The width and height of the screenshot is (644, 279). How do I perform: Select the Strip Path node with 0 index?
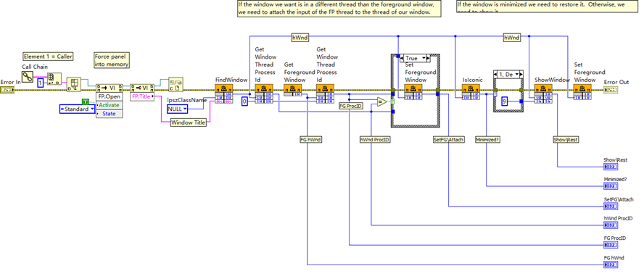pyautogui.click(x=74, y=84)
